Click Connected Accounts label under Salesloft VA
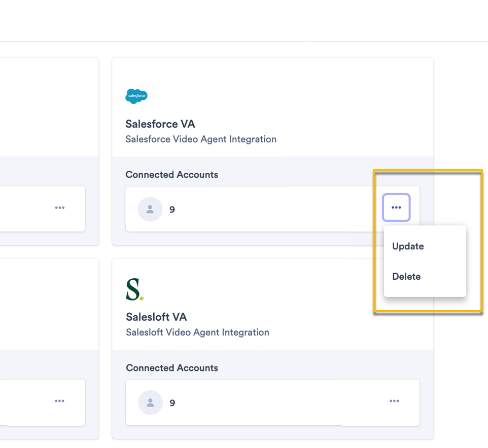Image resolution: width=488 pixels, height=448 pixels. [172, 368]
